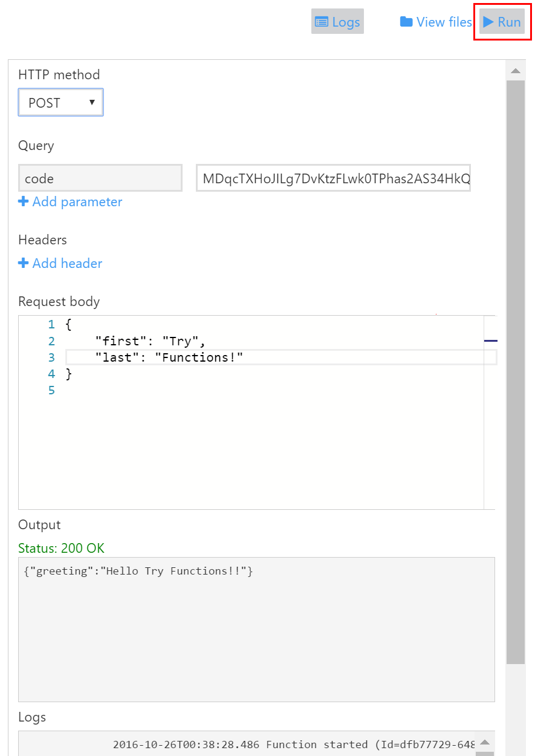The image size is (535, 756).
Task: Click the 'Status: 200 OK' text
Action: click(x=61, y=549)
